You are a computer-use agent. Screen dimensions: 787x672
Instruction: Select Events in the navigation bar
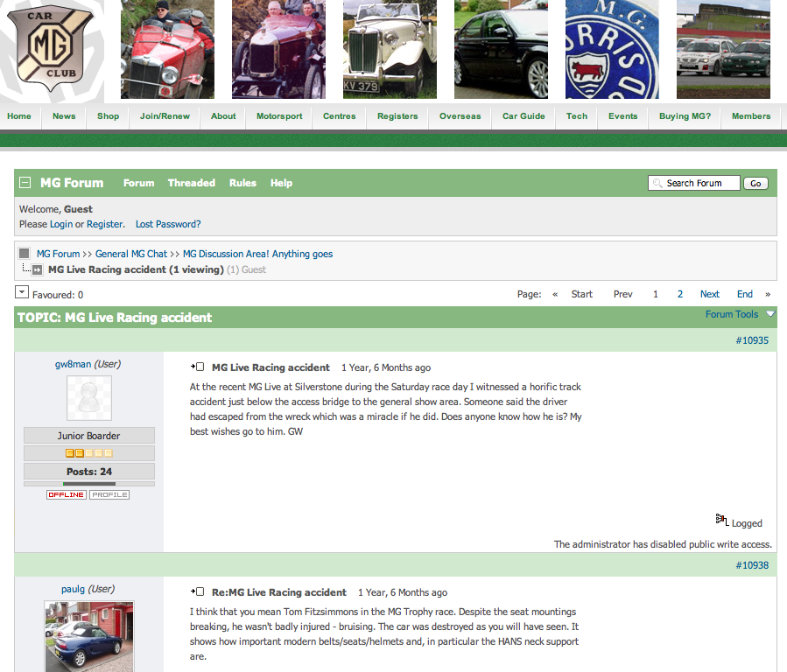tap(623, 116)
